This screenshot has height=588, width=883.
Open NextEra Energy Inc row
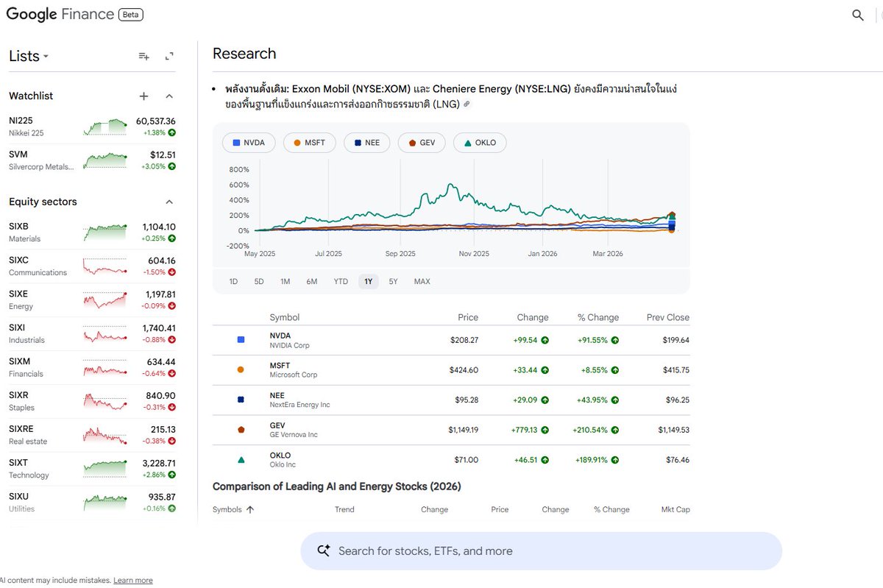tap(451, 400)
